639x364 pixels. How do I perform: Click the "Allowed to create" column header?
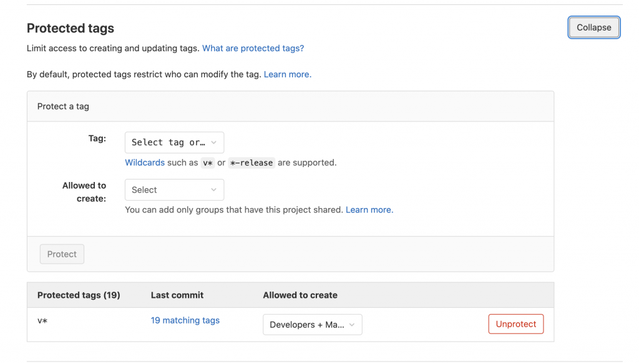click(301, 294)
